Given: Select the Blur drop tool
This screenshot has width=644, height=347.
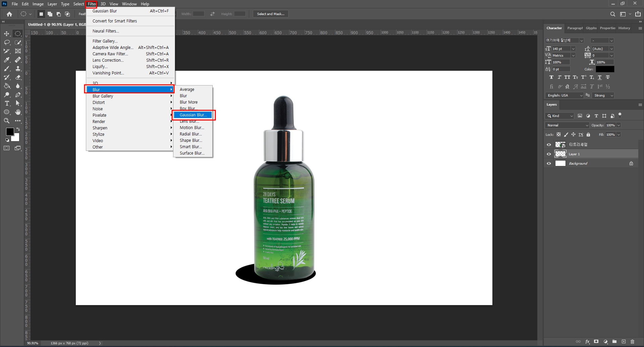Looking at the screenshot, I should [x=18, y=86].
